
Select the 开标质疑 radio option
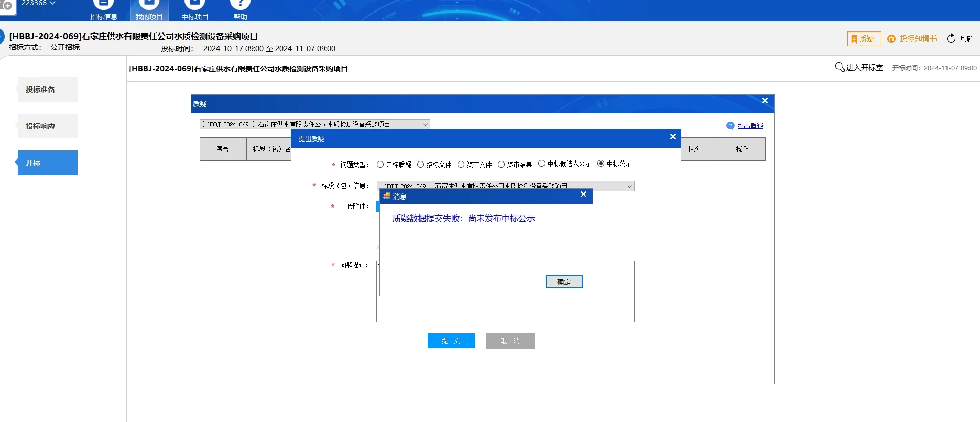tap(380, 165)
